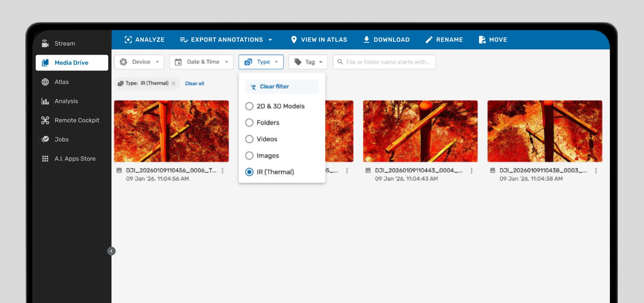Image resolution: width=644 pixels, height=303 pixels.
Task: Click file name DJI_20260109110456_0006_T...
Action: 171,170
